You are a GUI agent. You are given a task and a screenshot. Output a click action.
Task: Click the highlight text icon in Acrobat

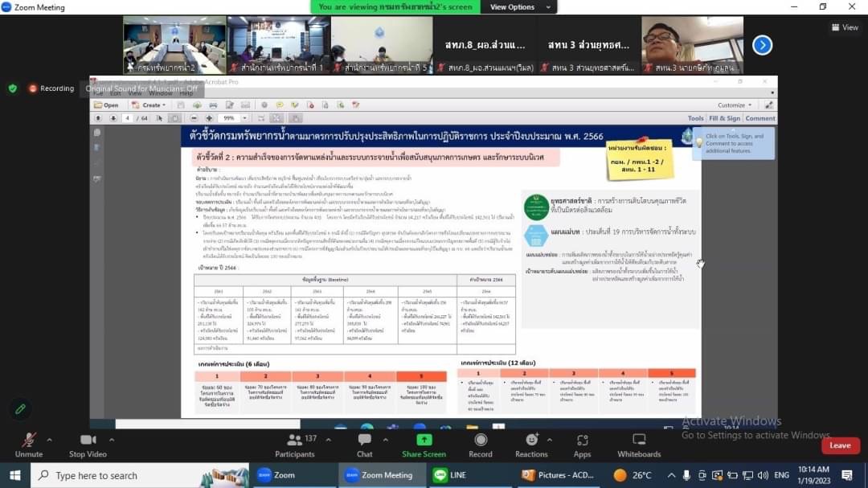point(294,105)
